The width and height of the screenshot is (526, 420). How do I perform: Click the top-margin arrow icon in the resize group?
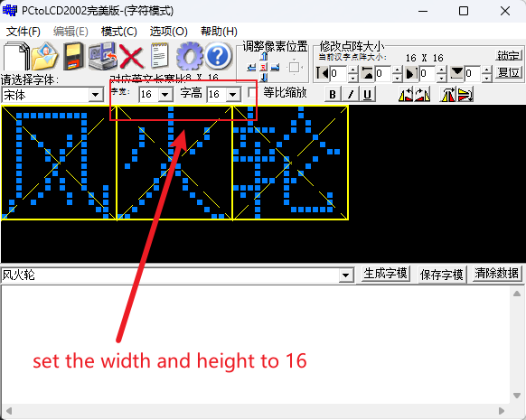click(x=367, y=73)
